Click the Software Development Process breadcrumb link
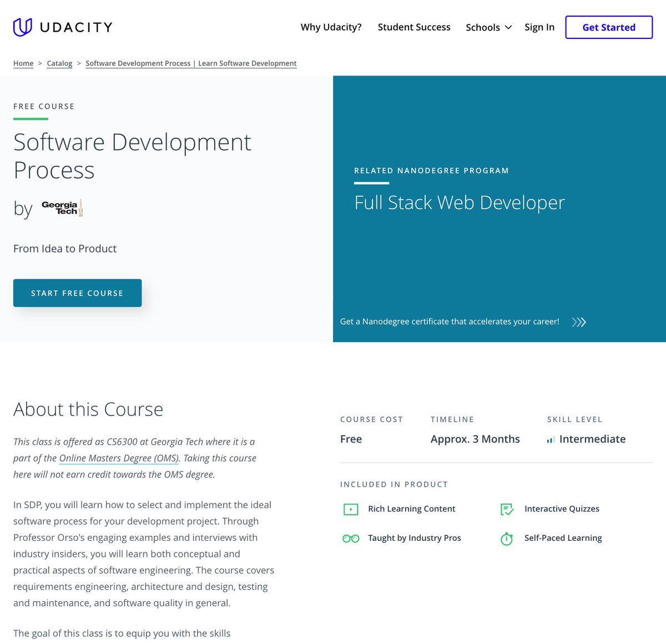The image size is (666, 644). [x=191, y=63]
